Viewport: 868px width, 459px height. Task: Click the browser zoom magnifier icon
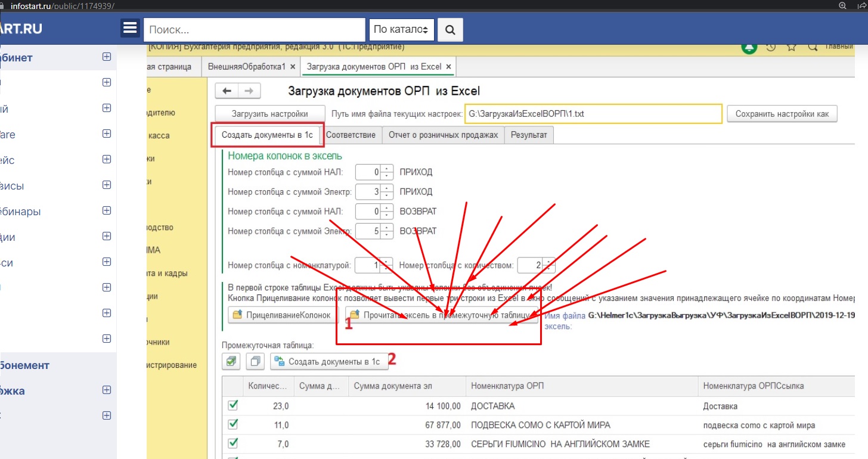pyautogui.click(x=842, y=5)
